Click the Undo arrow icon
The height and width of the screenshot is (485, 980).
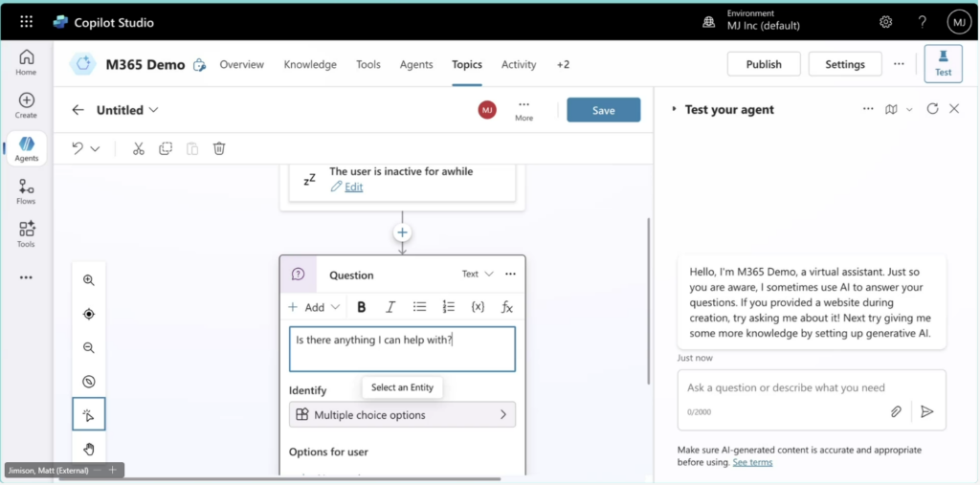[78, 148]
